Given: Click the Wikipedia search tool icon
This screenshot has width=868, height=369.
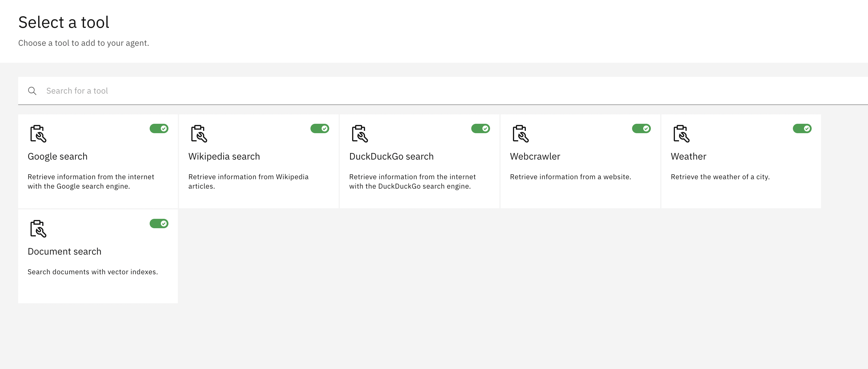Looking at the screenshot, I should [x=199, y=134].
